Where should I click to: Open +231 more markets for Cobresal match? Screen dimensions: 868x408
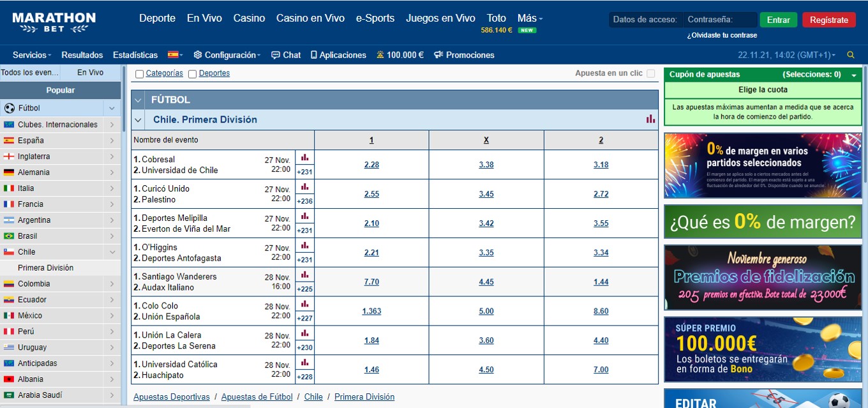pyautogui.click(x=304, y=171)
